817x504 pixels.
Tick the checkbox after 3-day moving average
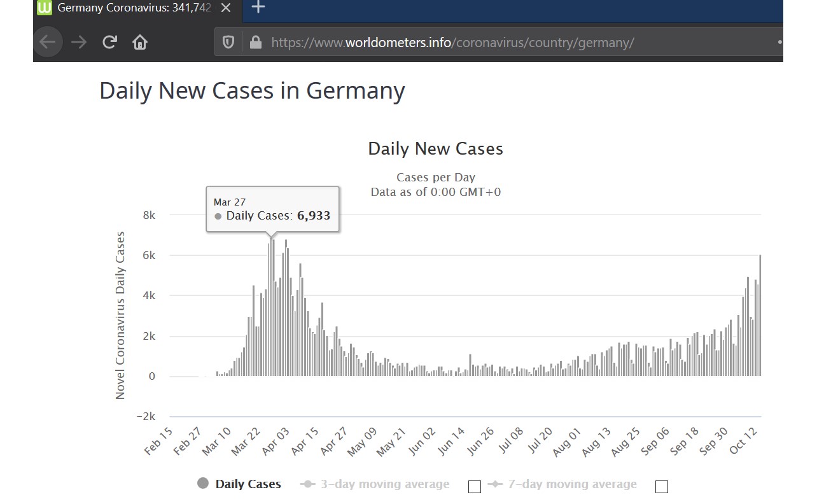click(x=474, y=487)
